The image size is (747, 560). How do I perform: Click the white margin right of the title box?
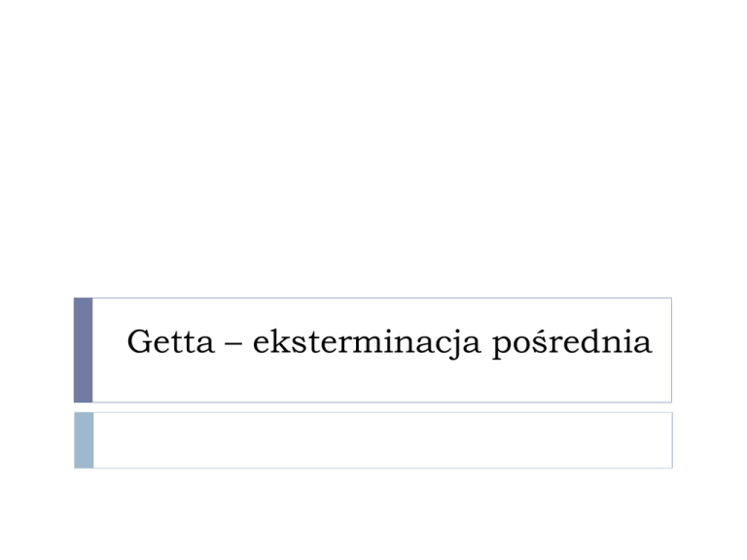(x=708, y=350)
